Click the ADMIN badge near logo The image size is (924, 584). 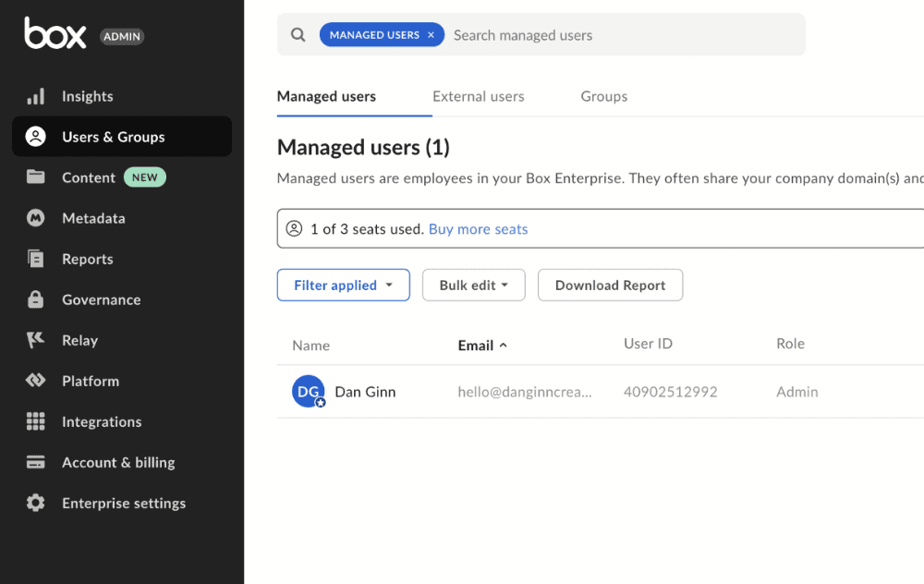(122, 37)
